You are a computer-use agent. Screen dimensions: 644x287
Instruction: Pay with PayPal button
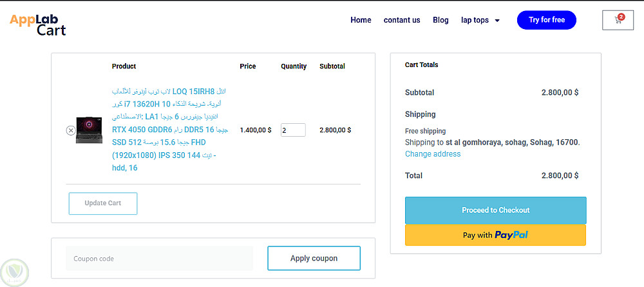tap(495, 235)
